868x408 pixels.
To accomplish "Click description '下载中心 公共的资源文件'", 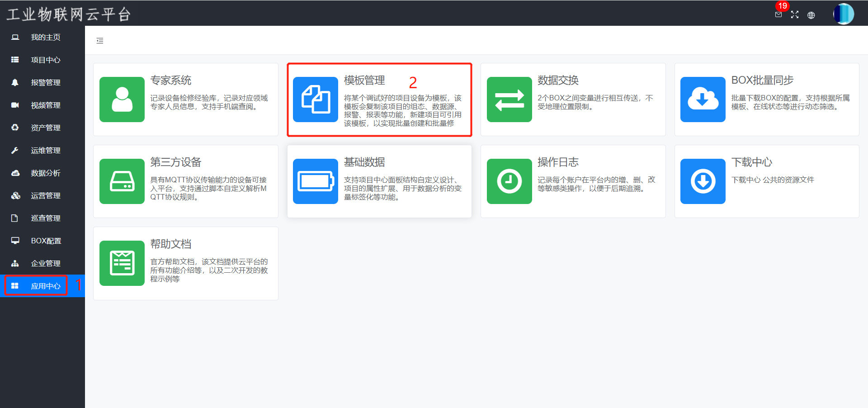I will (x=773, y=180).
